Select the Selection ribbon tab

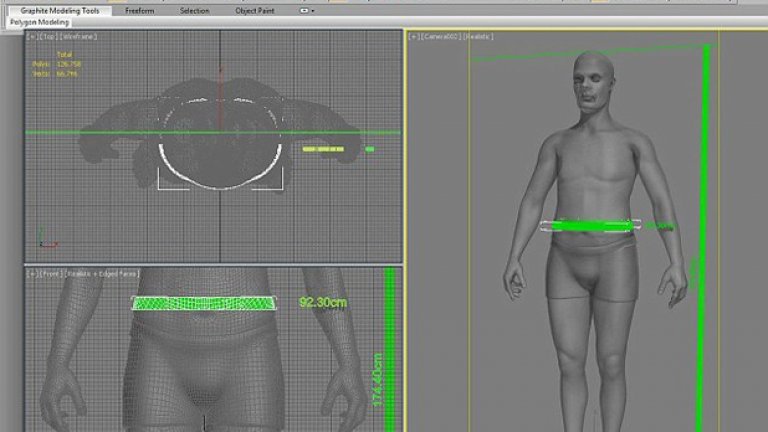click(x=194, y=10)
